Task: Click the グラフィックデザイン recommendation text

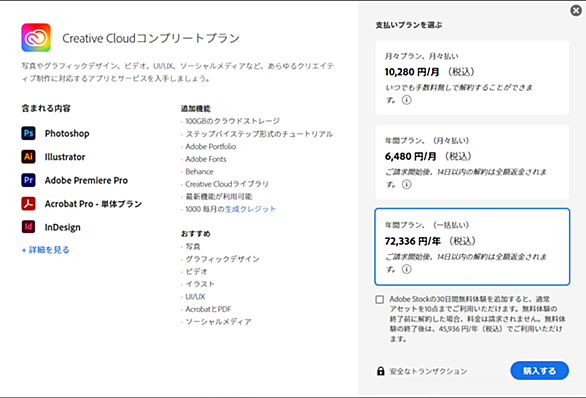Action: pos(222,259)
